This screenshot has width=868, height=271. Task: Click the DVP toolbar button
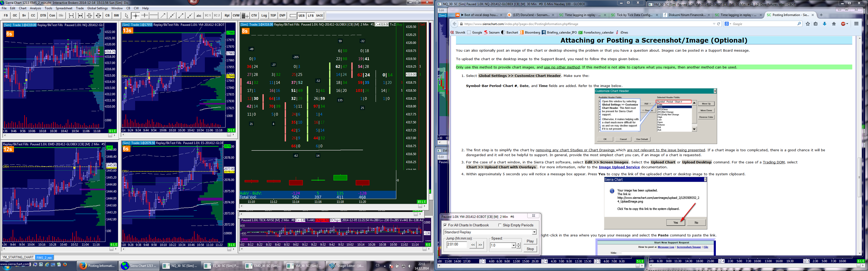click(282, 15)
